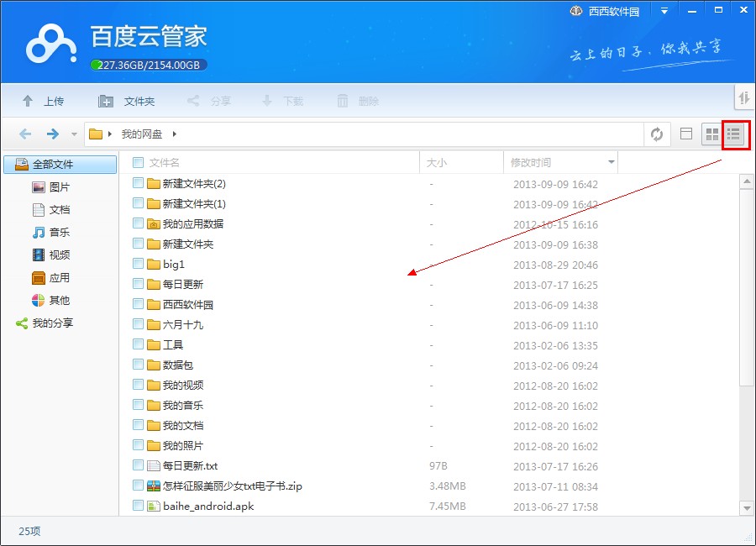Open the 图片 category in sidebar
The height and width of the screenshot is (546, 756).
pyautogui.click(x=59, y=187)
